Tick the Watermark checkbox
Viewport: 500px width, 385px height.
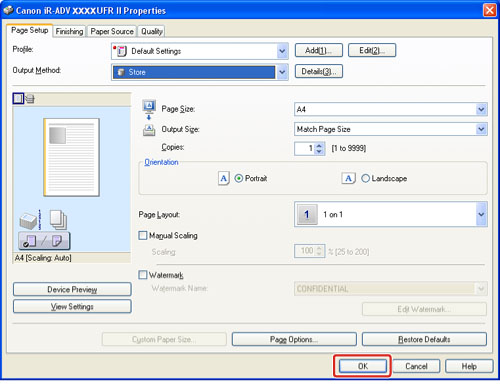(143, 275)
